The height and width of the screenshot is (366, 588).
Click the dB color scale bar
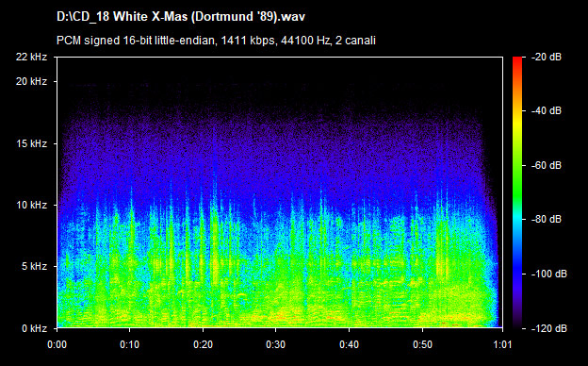[517, 193]
